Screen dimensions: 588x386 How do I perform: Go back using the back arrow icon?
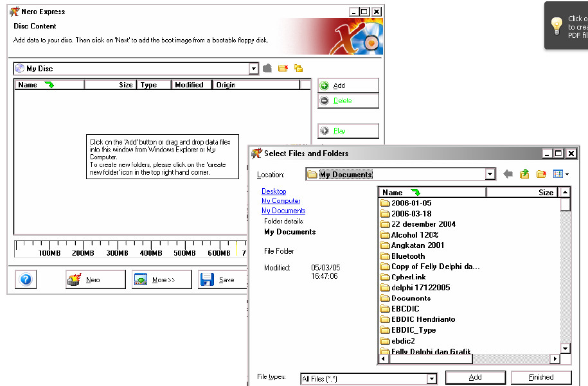508,174
